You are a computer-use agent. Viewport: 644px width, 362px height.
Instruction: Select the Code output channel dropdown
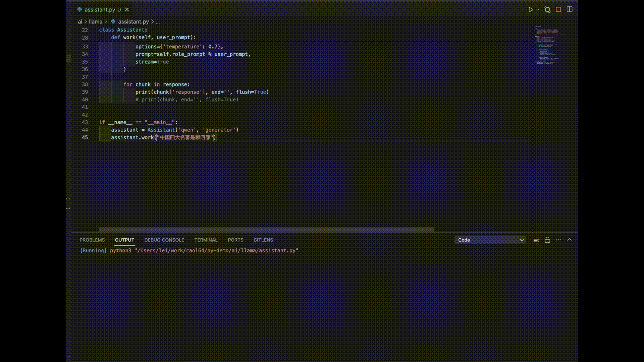click(490, 240)
